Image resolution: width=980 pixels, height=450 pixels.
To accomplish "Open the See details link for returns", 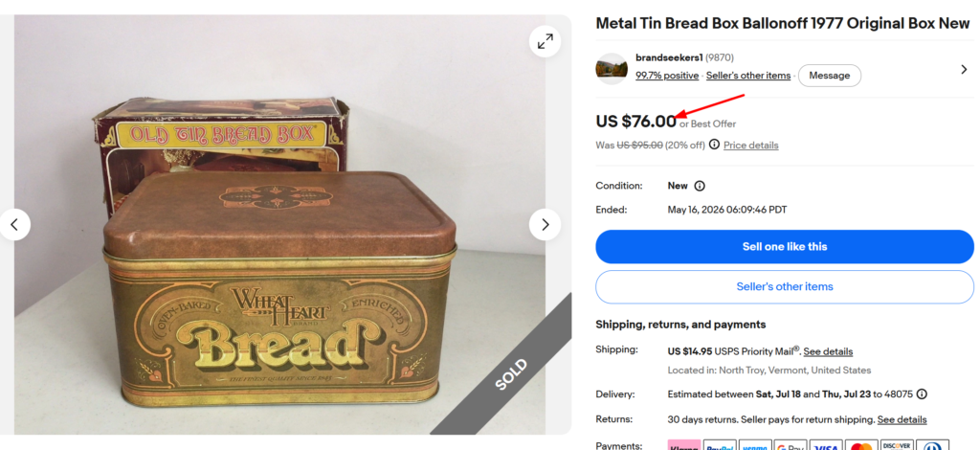I will 902,419.
